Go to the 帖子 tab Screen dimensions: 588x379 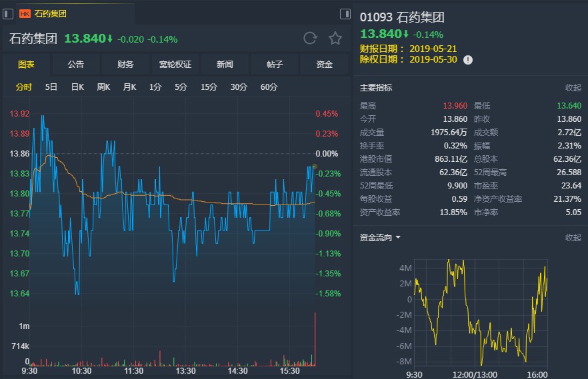click(275, 65)
